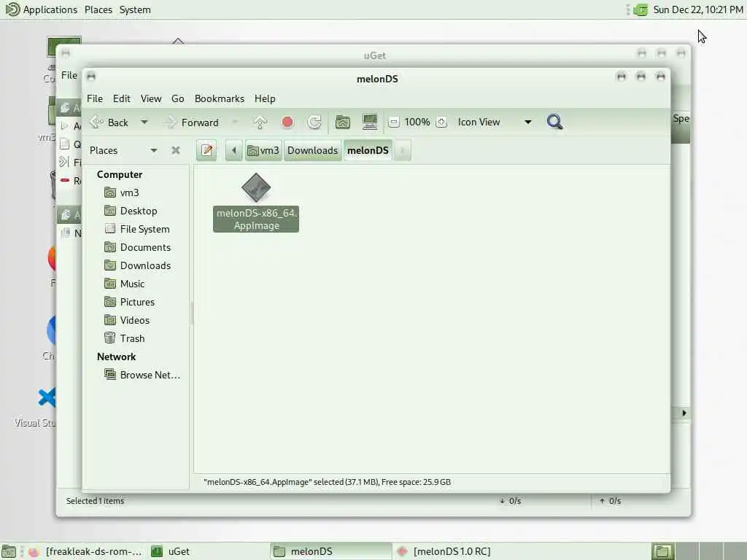Open Music in the sidebar
747x560 pixels.
[x=138, y=284]
